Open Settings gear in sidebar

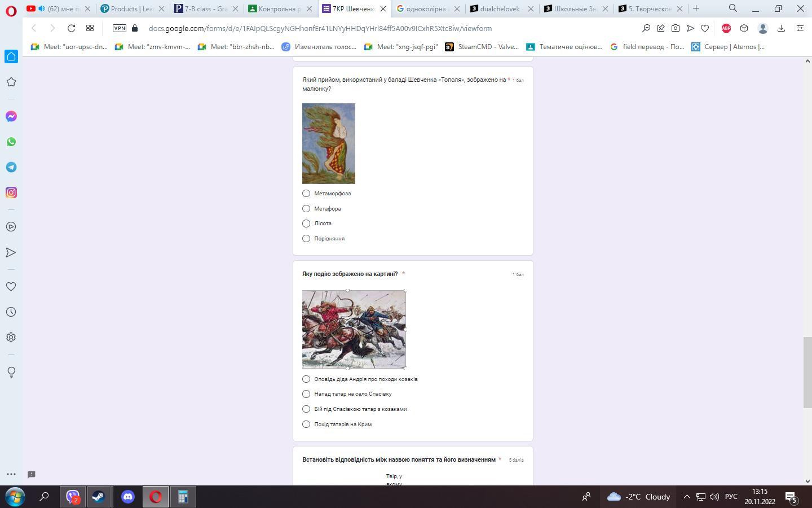11,338
